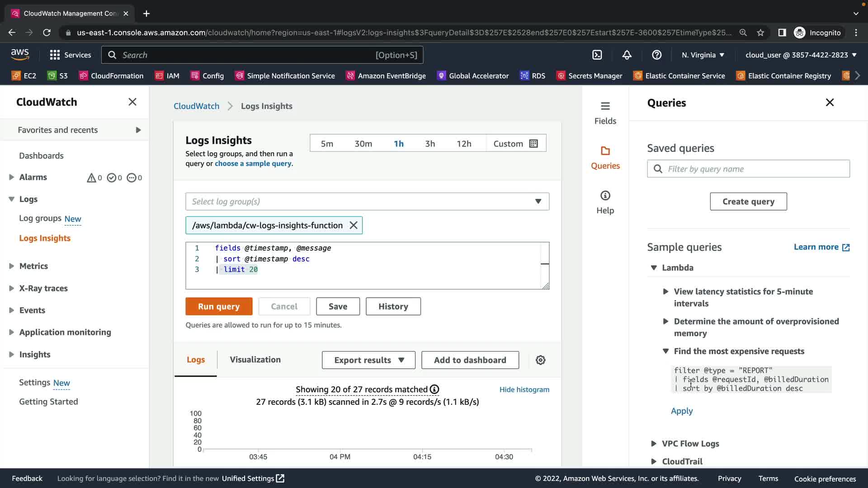Remove the cw-logs-insights-function log group tag
The height and width of the screenshot is (488, 868).
point(354,225)
